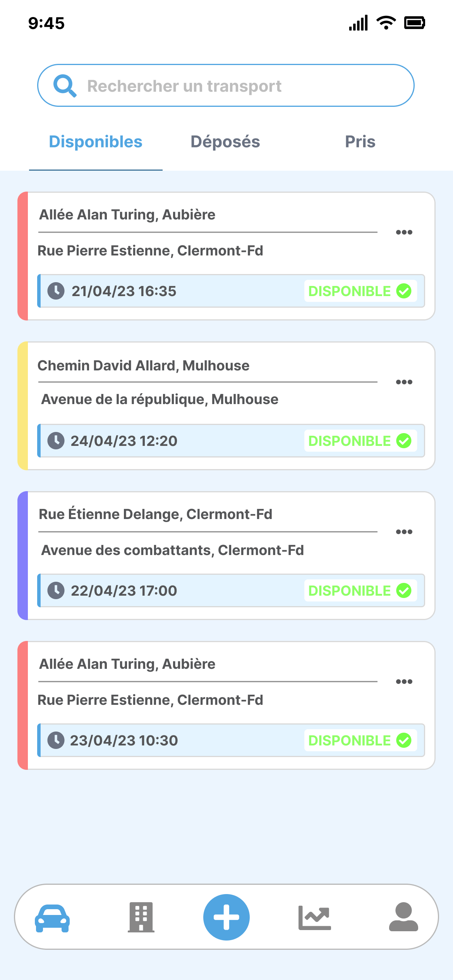Select the Pris tab
The height and width of the screenshot is (980, 453).
pos(360,142)
